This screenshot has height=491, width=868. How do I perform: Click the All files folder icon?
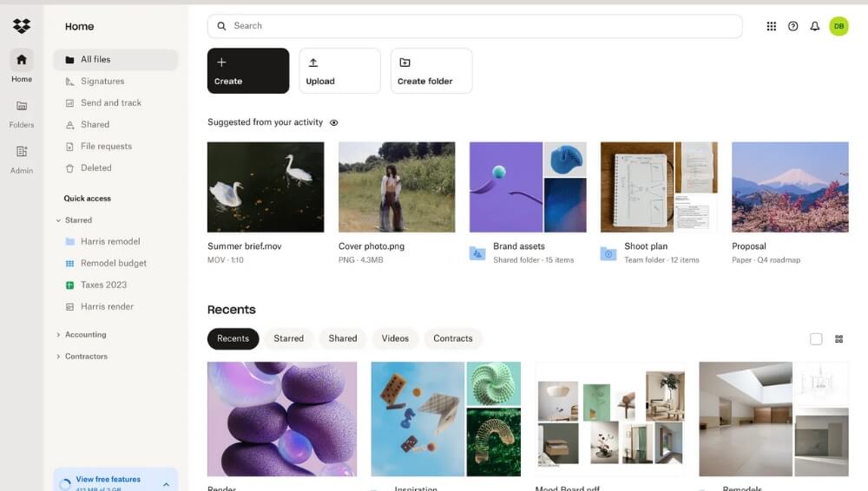click(69, 60)
